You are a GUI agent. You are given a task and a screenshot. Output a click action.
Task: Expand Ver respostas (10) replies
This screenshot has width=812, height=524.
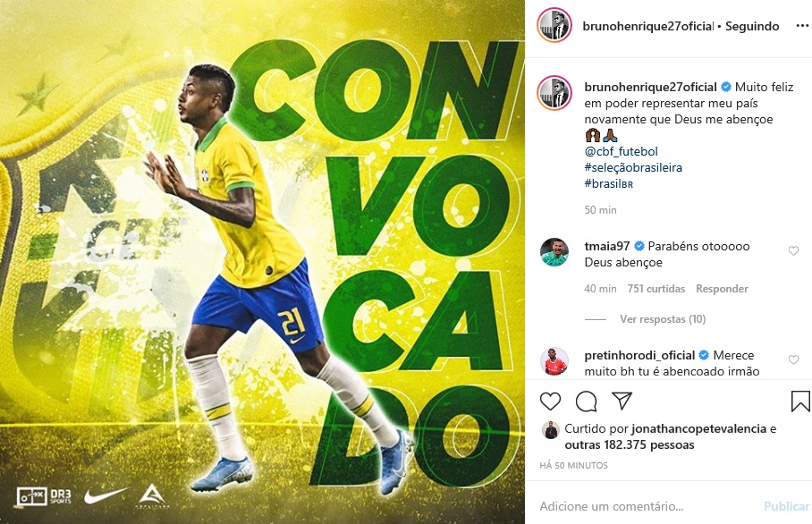pyautogui.click(x=663, y=319)
